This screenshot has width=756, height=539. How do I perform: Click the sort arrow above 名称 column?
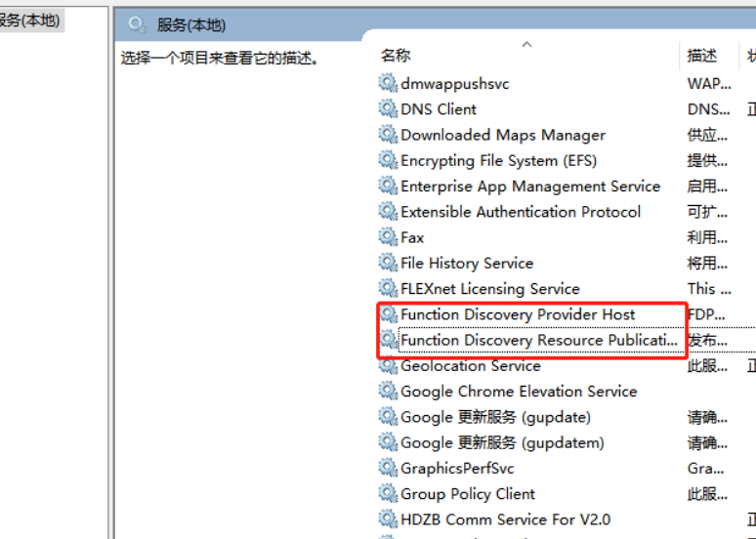526,44
